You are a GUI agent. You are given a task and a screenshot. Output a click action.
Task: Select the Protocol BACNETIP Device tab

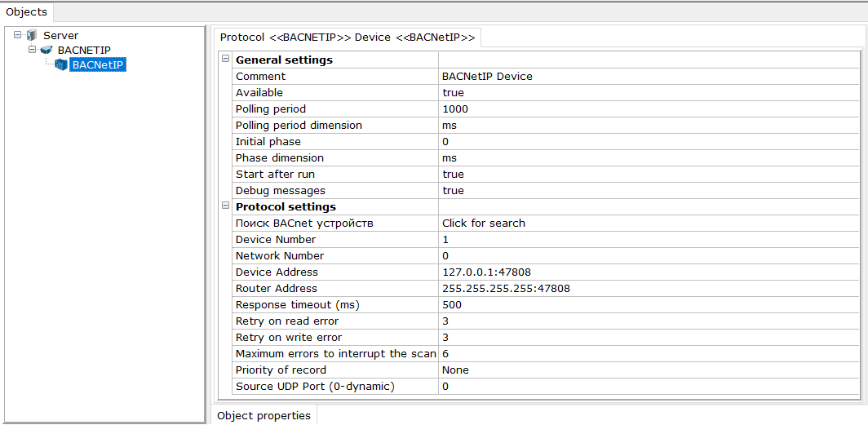tap(347, 38)
